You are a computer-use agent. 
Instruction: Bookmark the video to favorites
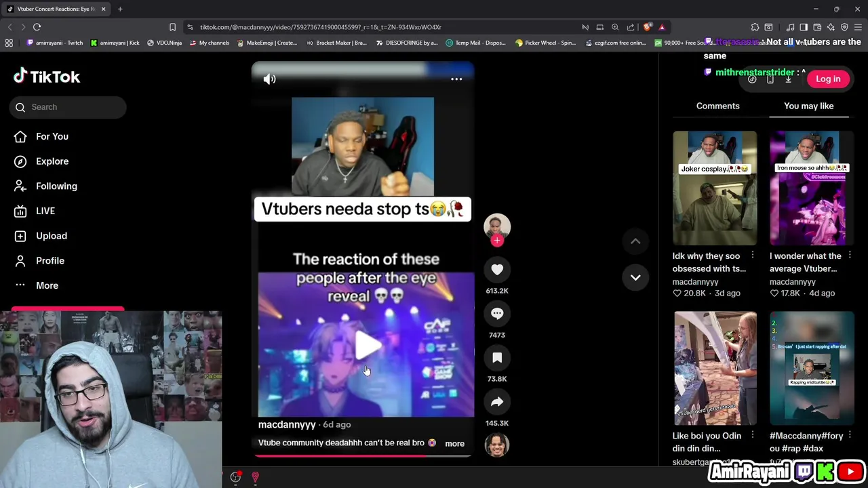click(497, 357)
